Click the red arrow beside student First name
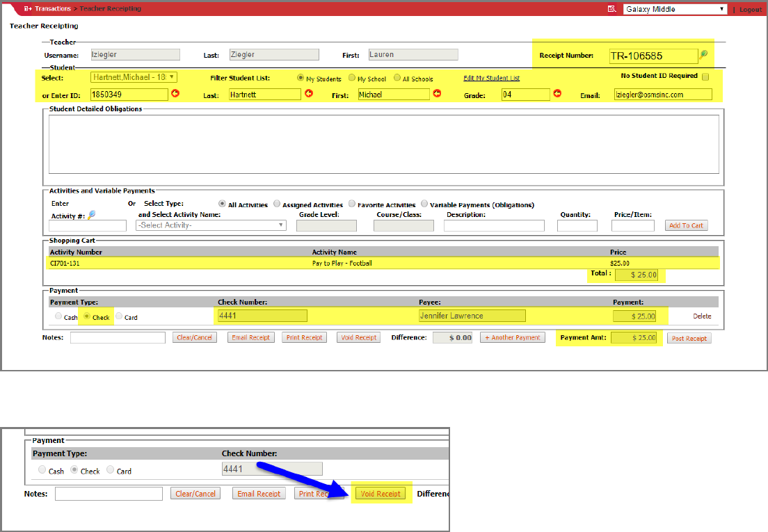 [437, 93]
